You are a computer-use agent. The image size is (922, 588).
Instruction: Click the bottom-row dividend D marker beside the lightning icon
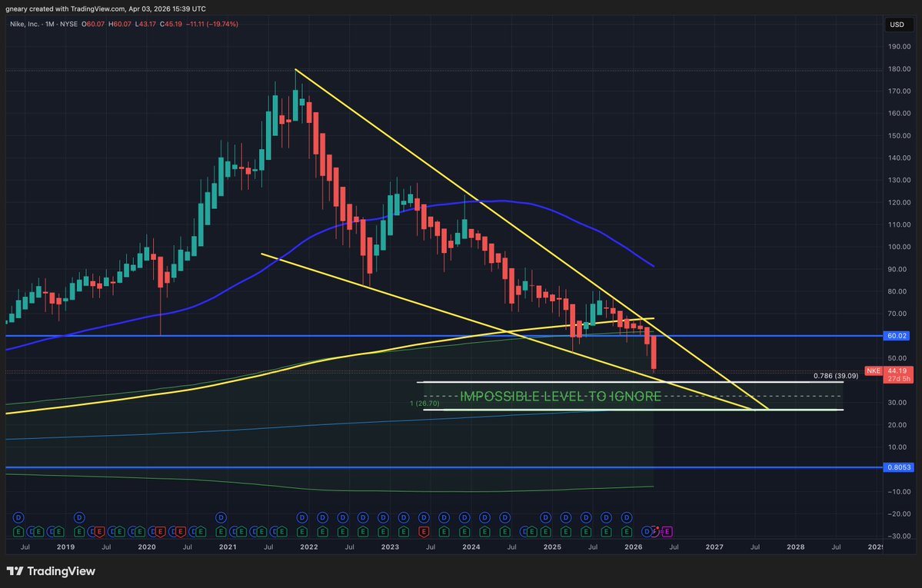pos(647,532)
